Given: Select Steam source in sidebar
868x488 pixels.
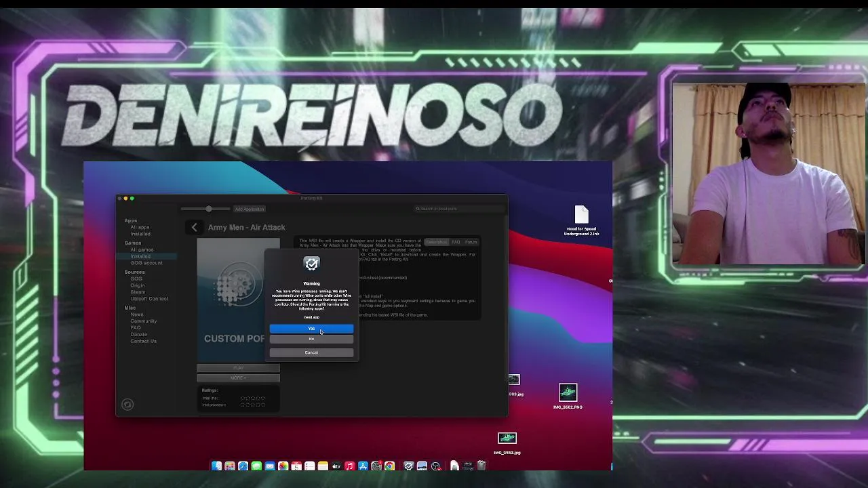Looking at the screenshot, I should pyautogui.click(x=138, y=292).
